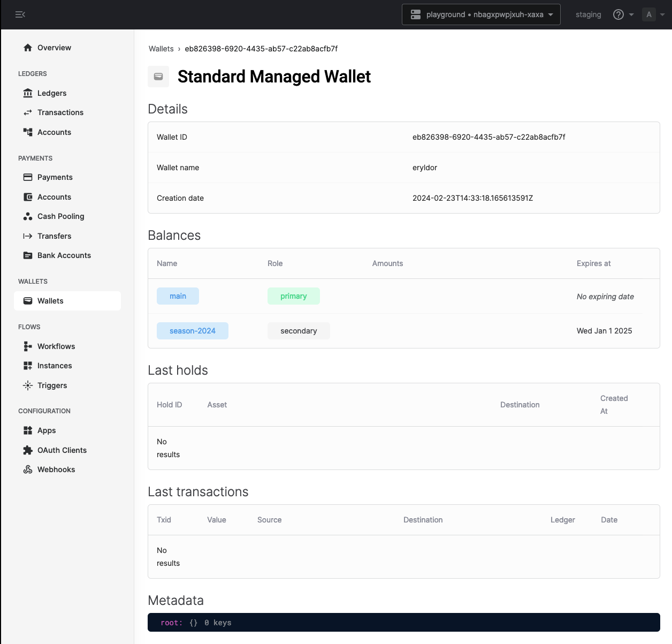Expand the help question mark menu
The height and width of the screenshot is (644, 672).
point(623,14)
